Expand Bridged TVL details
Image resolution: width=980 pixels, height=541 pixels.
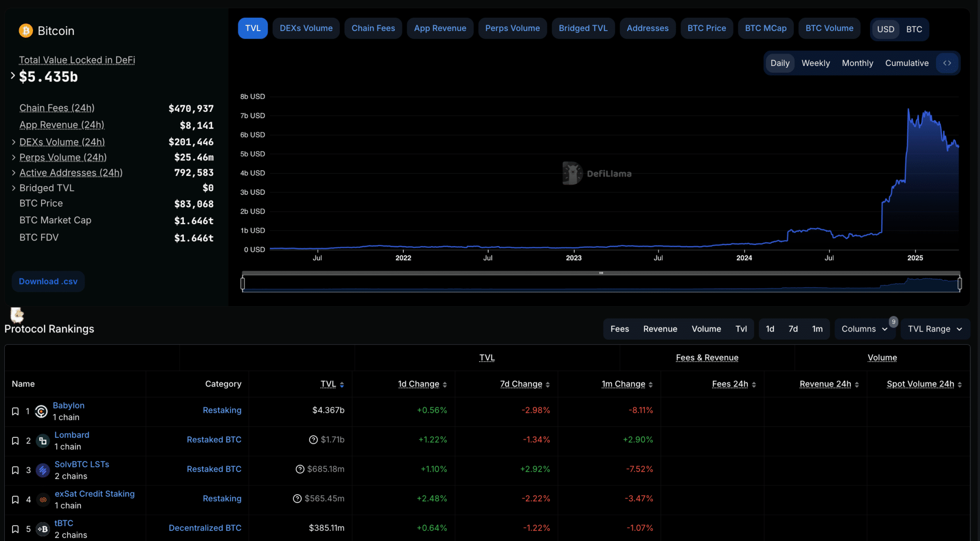point(14,188)
